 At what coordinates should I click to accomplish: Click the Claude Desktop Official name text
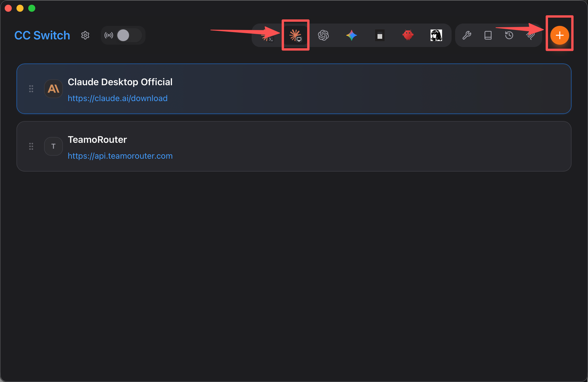click(120, 82)
